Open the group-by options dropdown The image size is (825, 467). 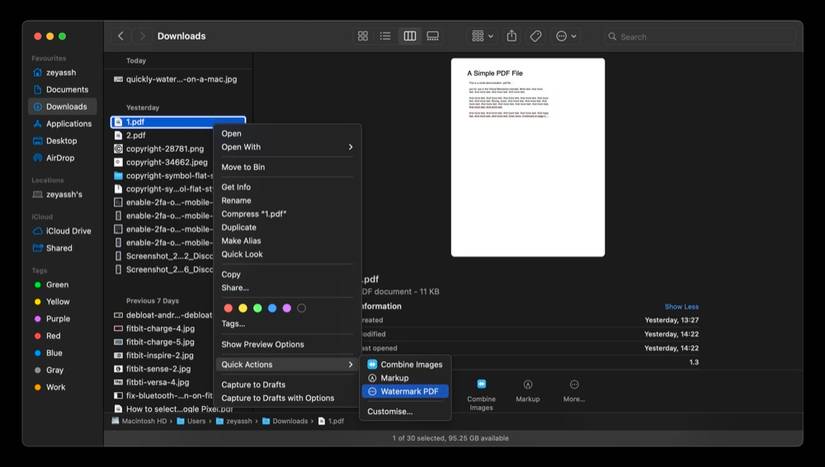click(x=482, y=36)
